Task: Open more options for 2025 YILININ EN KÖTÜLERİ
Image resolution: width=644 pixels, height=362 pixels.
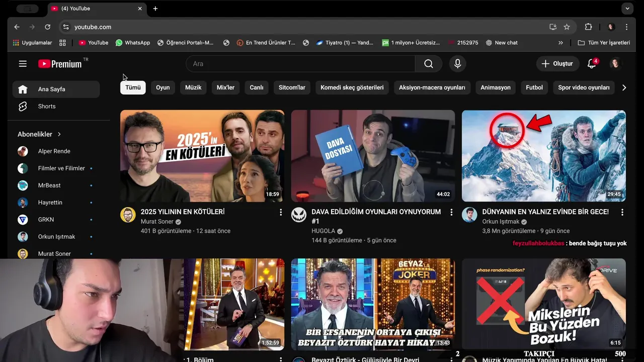Action: 281,213
